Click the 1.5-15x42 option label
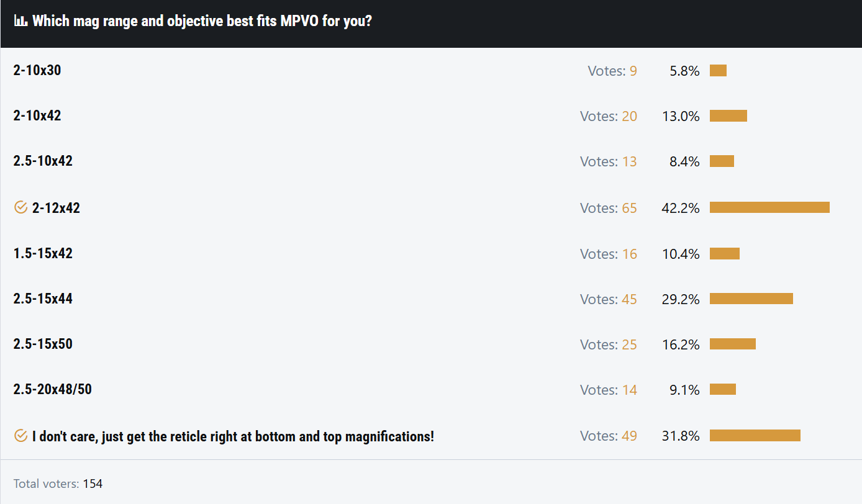Screen dimensions: 862x504 [x=43, y=253]
